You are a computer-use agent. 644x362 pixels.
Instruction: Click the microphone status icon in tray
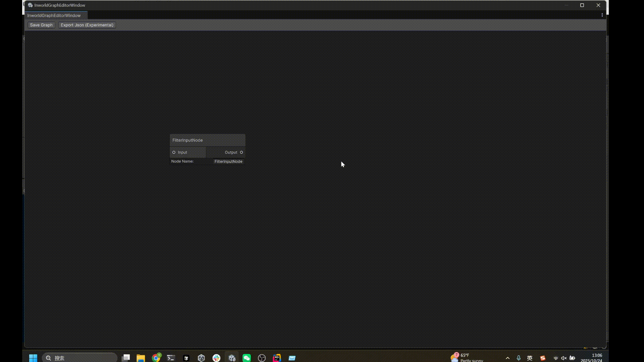[519, 358]
